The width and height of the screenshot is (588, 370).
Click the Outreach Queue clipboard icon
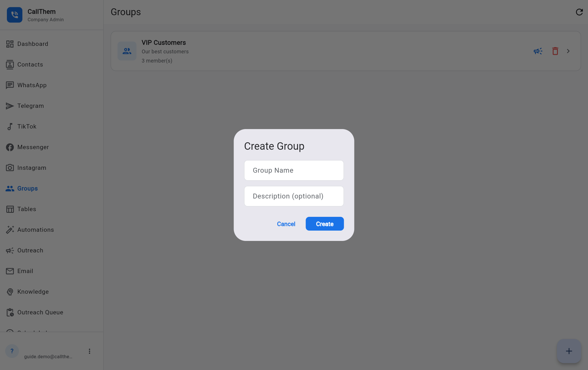10,312
